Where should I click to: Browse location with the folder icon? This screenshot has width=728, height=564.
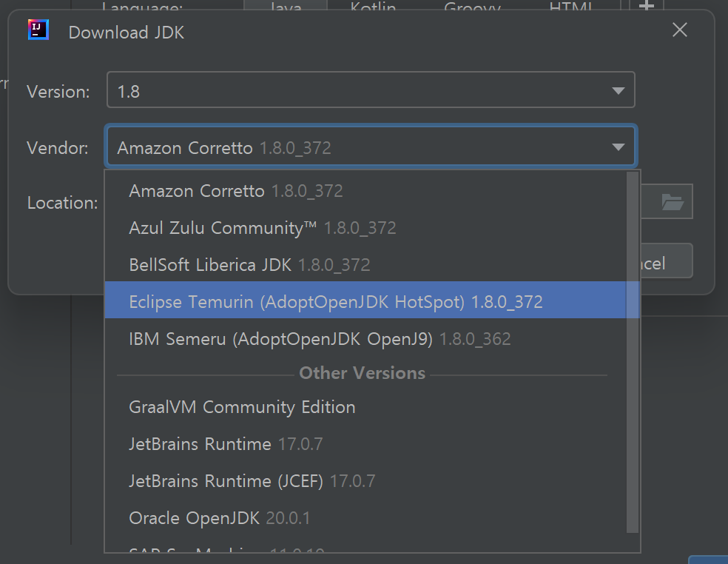(x=672, y=201)
